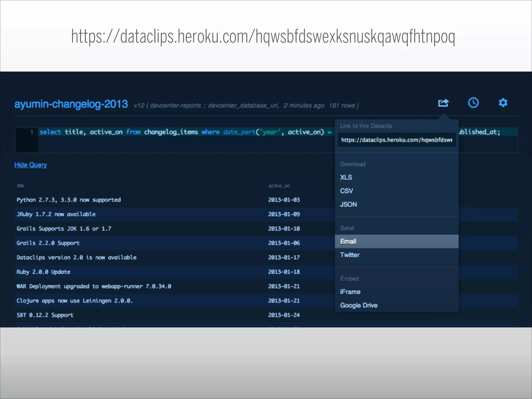
Task: Select the dataclip URL link field
Action: pyautogui.click(x=397, y=140)
